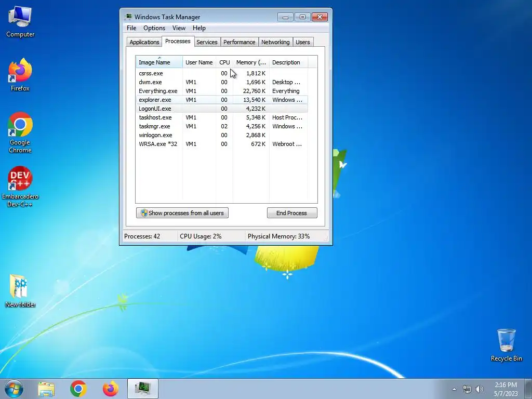
Task: Select the Everything.exe process row
Action: (x=222, y=91)
